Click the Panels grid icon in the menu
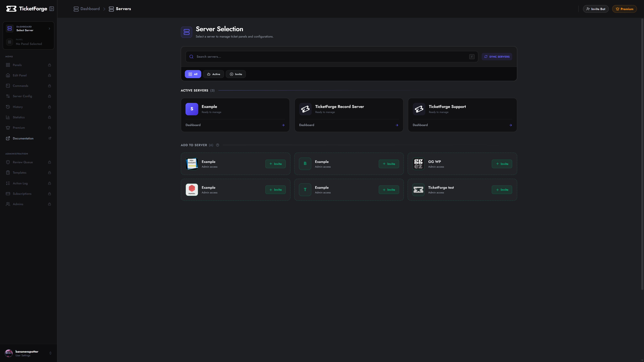The height and width of the screenshot is (362, 644). tap(8, 65)
